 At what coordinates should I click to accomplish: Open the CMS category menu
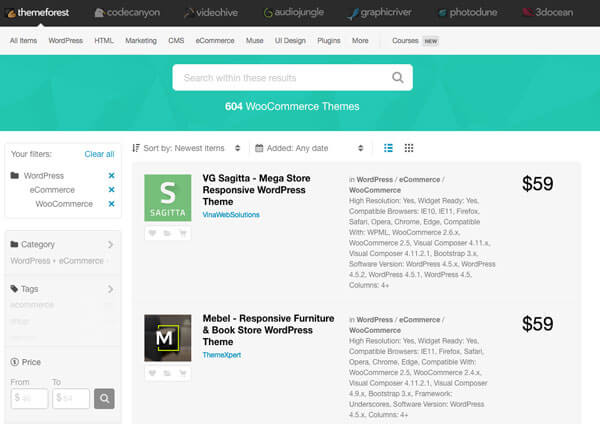(176, 41)
